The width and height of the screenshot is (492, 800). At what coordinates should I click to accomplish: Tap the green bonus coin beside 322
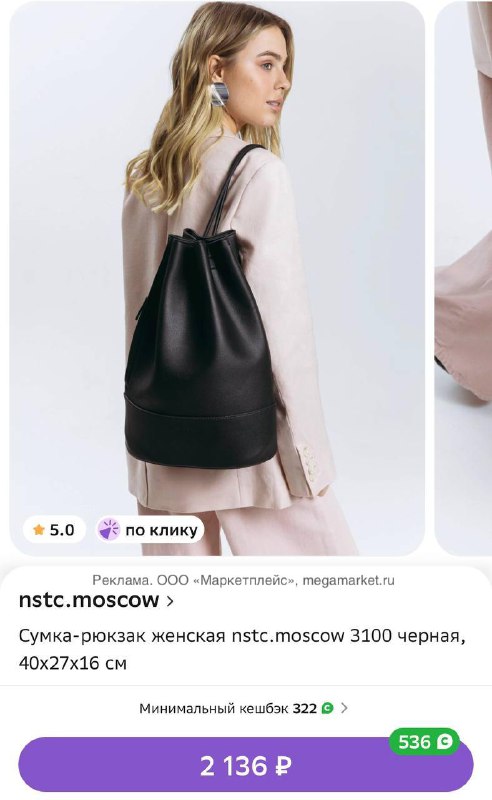(x=327, y=708)
